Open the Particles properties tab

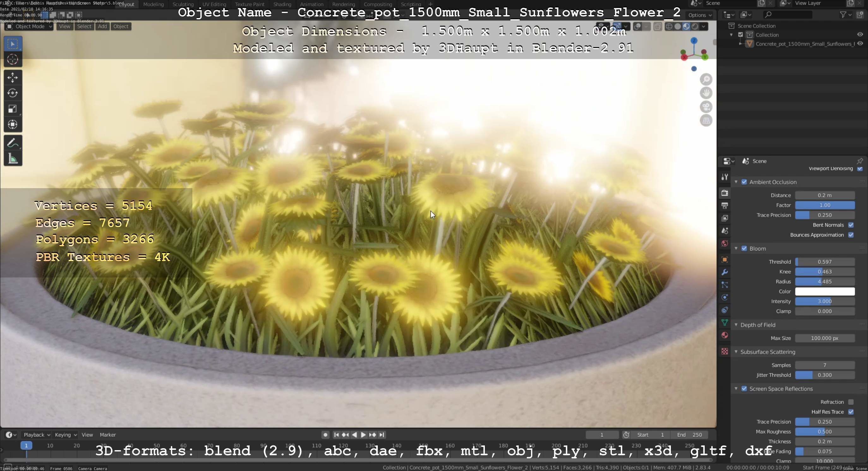coord(725,285)
